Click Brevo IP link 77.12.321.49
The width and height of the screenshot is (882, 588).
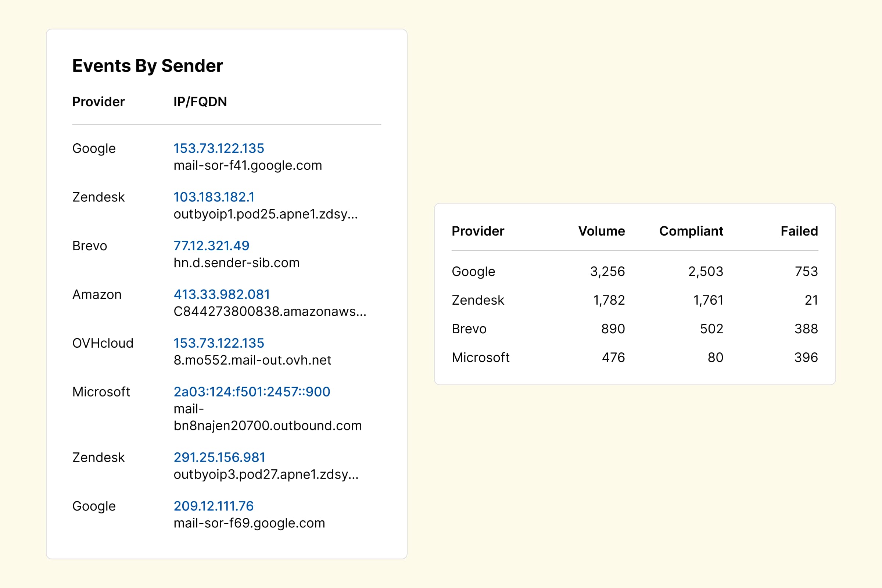click(x=211, y=246)
